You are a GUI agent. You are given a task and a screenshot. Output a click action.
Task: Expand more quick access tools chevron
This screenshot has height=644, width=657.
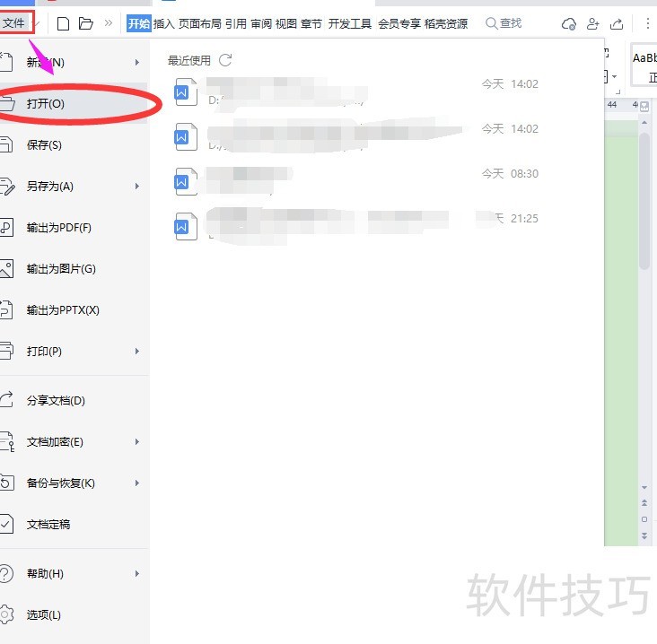[109, 23]
